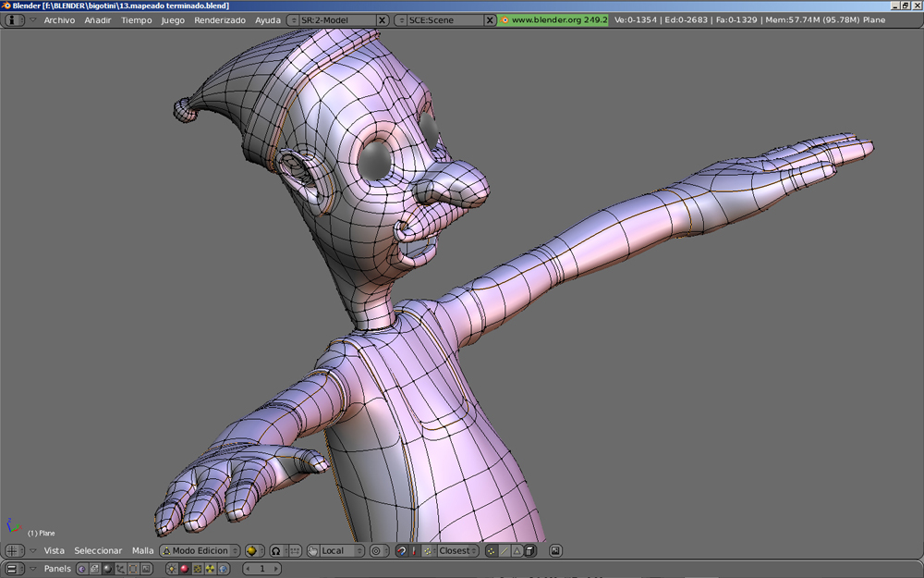The image size is (924, 578).
Task: Open the Local orientation dropdown
Action: [x=336, y=550]
